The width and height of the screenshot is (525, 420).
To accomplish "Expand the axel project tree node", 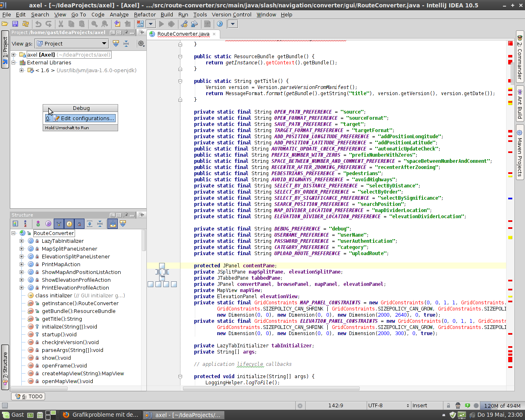I will [14, 55].
